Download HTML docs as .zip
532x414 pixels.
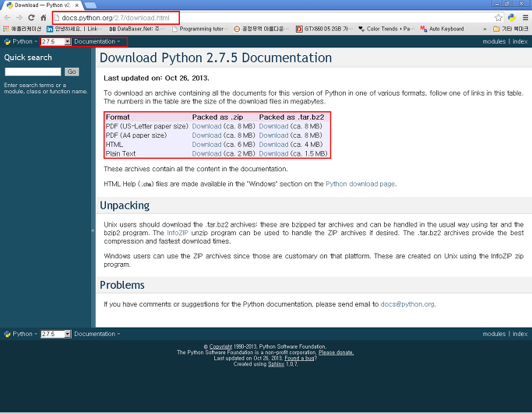pyautogui.click(x=206, y=145)
